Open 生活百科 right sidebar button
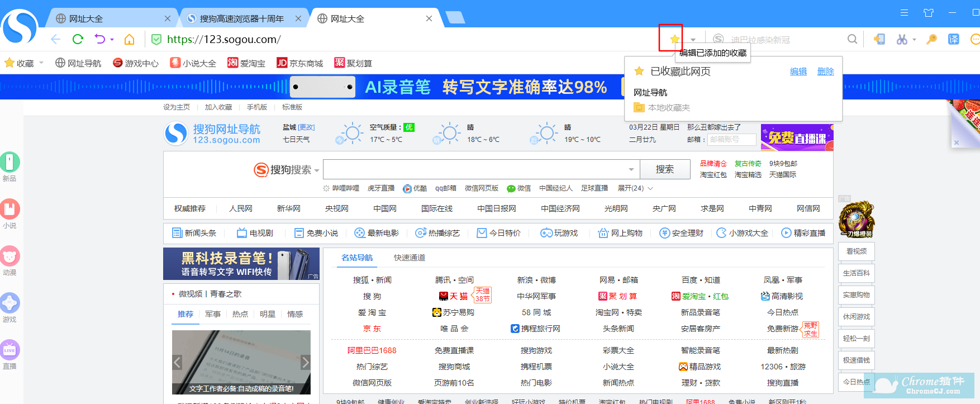Viewport: 980px width, 404px height. click(x=857, y=273)
